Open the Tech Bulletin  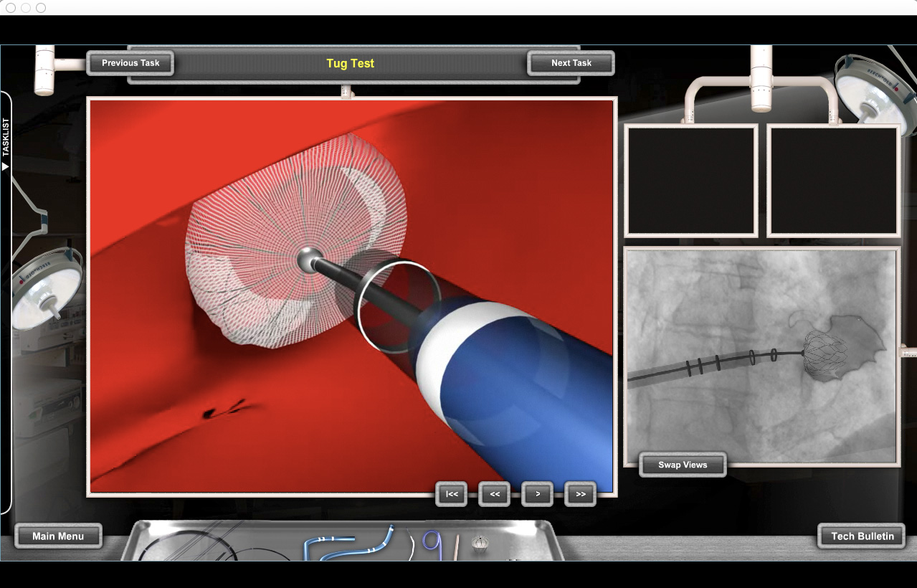[860, 536]
